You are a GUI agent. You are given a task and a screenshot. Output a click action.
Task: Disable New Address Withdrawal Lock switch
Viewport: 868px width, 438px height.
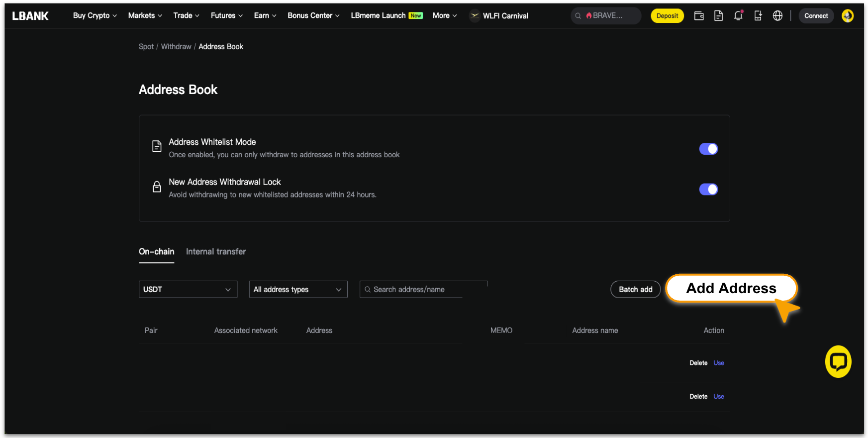708,189
